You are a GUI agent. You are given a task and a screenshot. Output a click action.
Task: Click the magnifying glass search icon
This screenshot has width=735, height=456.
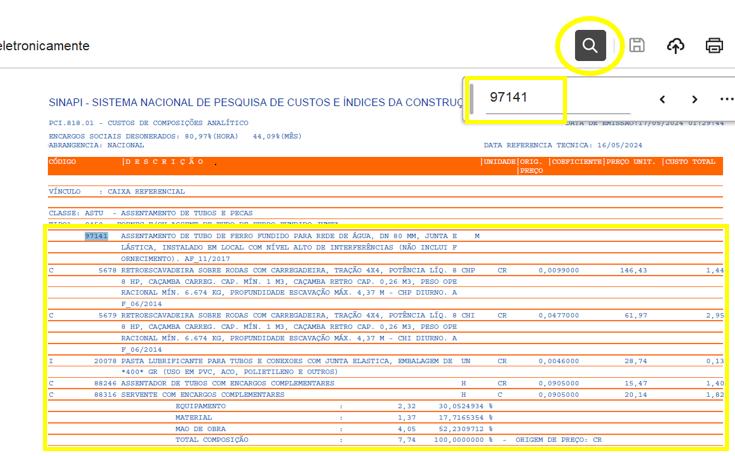[x=590, y=45]
